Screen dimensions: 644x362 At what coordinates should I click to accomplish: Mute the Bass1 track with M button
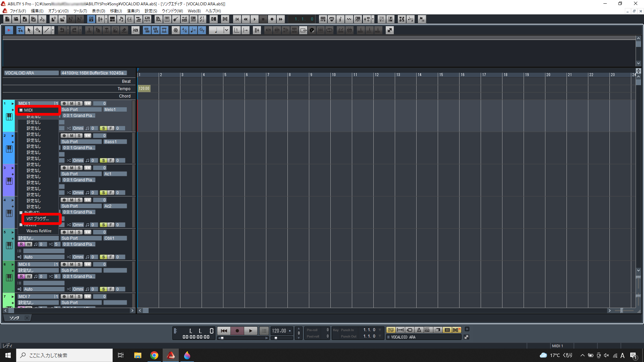tap(71, 136)
